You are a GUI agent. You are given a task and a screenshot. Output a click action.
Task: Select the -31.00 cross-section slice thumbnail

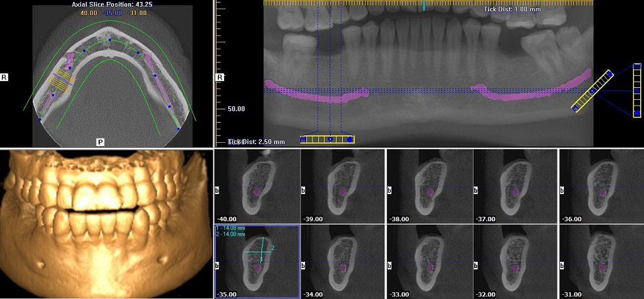point(602,262)
